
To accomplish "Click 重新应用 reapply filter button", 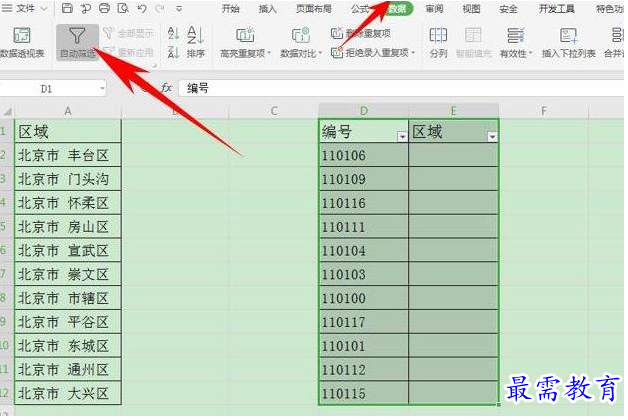I will [129, 52].
